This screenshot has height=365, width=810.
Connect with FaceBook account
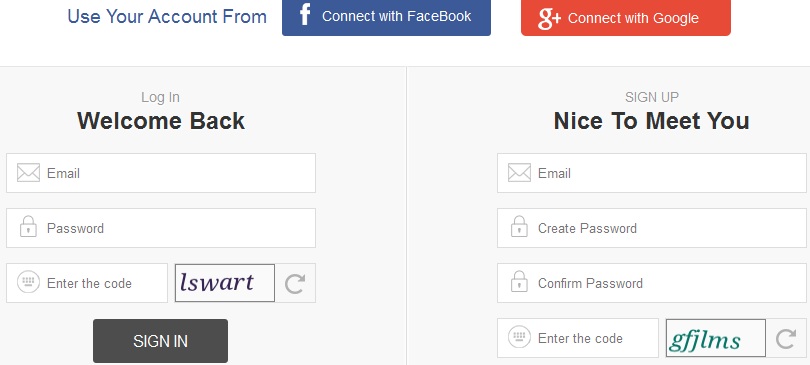point(386,17)
